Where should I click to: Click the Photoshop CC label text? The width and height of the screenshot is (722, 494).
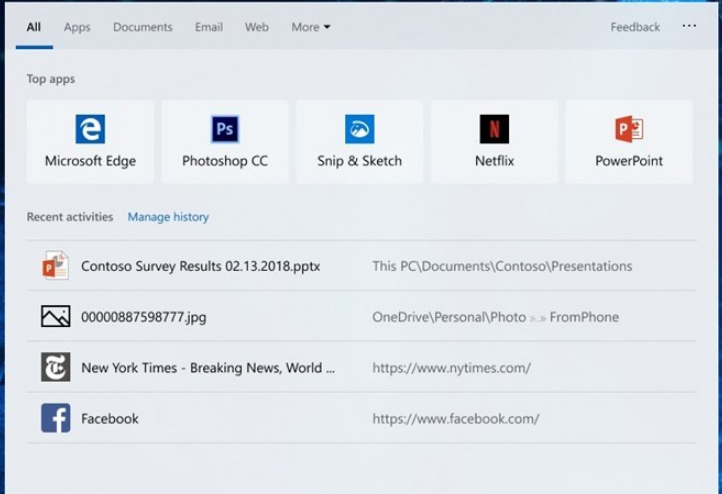click(225, 161)
